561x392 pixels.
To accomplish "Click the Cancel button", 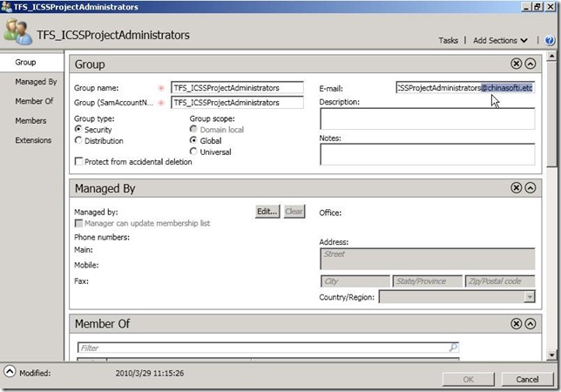I will [527, 380].
